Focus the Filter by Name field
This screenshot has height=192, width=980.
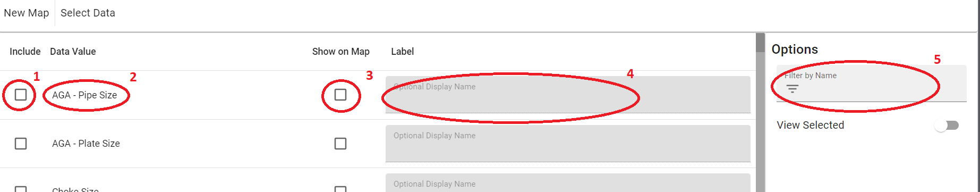pyautogui.click(x=871, y=84)
